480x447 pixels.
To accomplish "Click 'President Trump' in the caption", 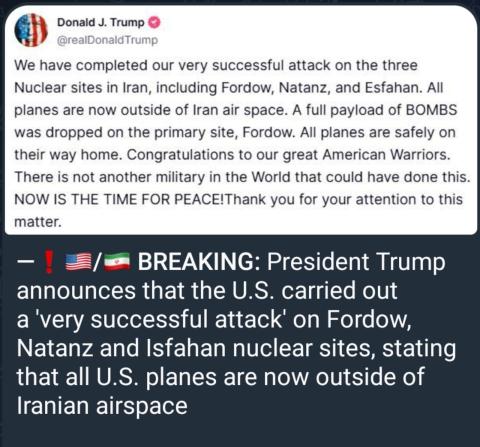I will click(x=356, y=262).
